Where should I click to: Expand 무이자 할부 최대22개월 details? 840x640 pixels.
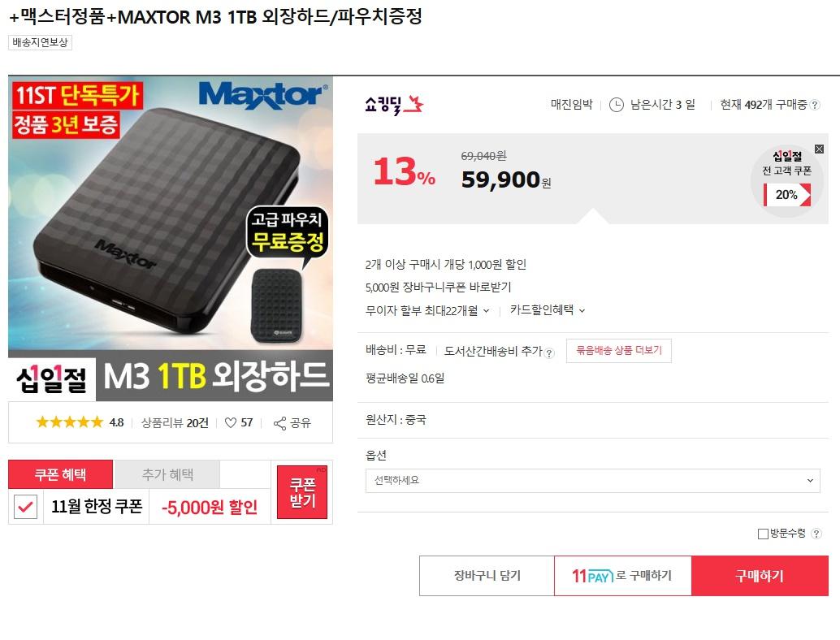427,310
